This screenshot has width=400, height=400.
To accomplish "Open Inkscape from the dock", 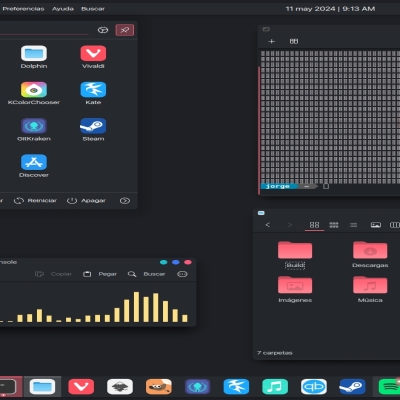I will pyautogui.click(x=120, y=387).
